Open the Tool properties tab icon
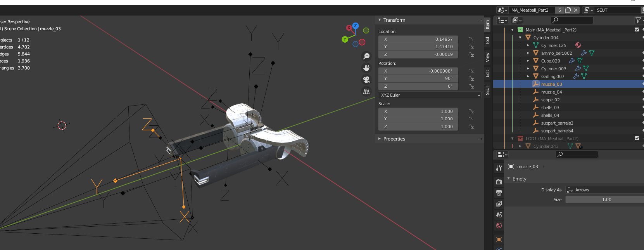Image resolution: width=644 pixels, height=250 pixels. pyautogui.click(x=499, y=168)
